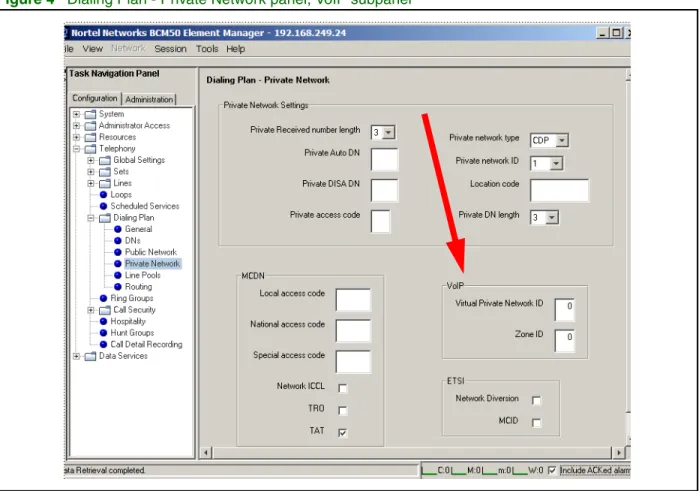Click the blue bullet beside Public Network
Image resolution: width=699 pixels, height=491 pixels.
point(118,252)
